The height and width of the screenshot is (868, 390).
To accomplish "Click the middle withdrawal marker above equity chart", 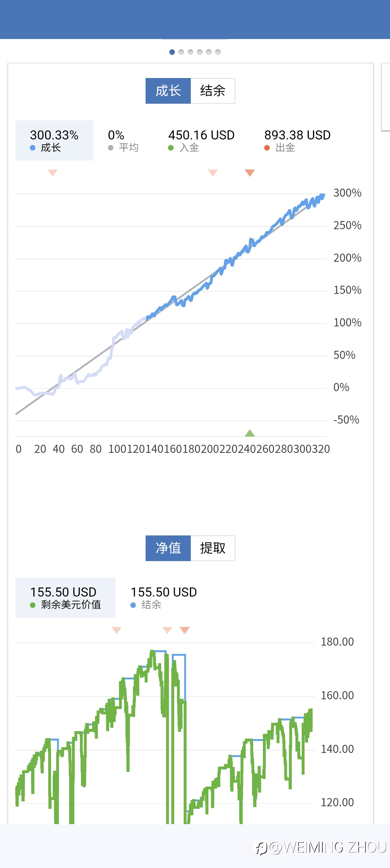I will click(x=167, y=630).
